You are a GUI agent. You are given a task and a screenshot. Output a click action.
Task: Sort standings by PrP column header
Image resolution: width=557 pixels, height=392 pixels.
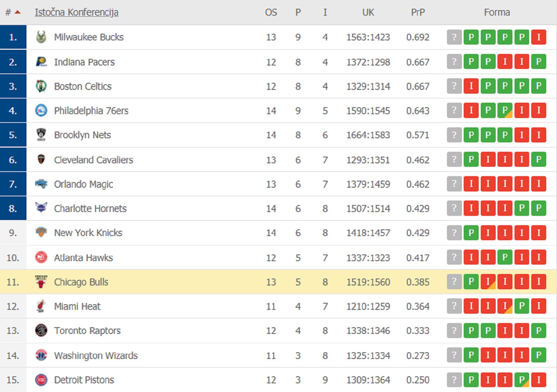418,13
